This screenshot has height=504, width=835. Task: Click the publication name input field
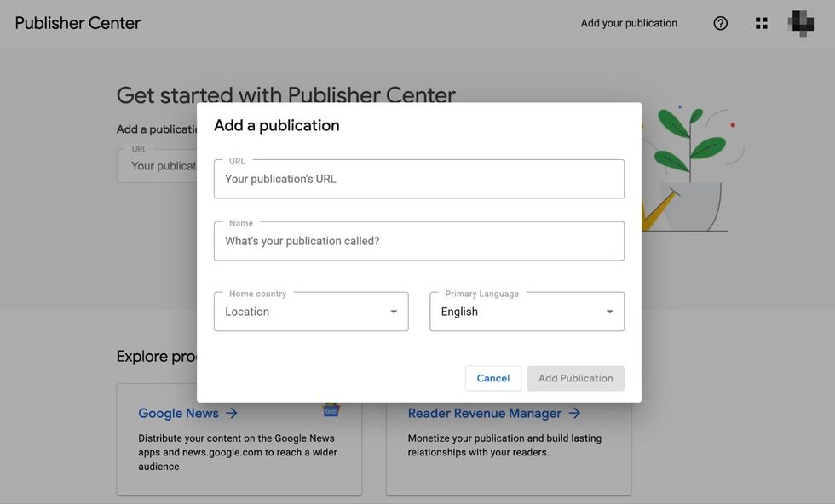[x=419, y=238]
